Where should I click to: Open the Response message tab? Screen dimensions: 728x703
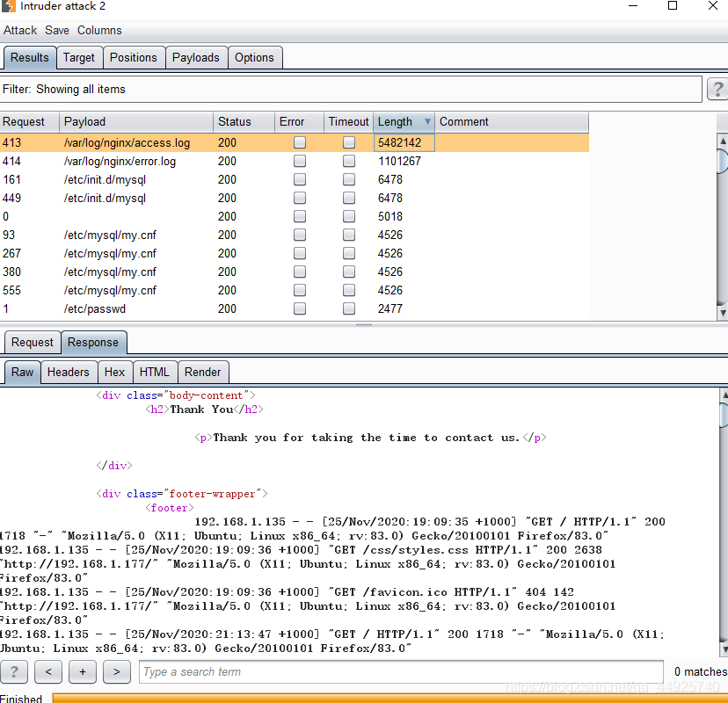[x=93, y=343]
